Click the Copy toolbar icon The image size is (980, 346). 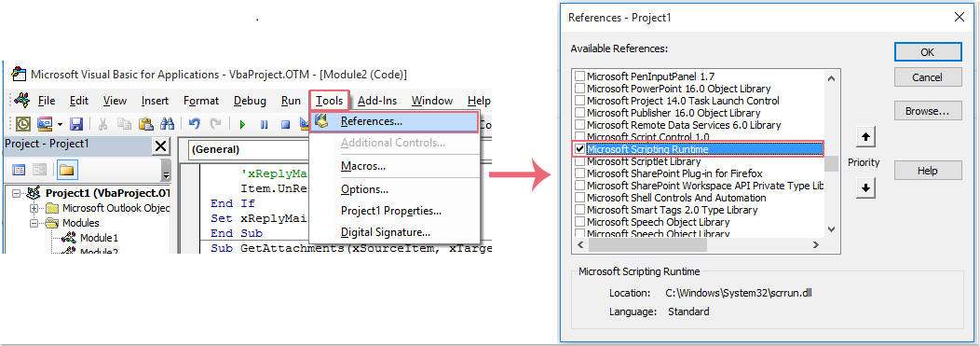125,123
